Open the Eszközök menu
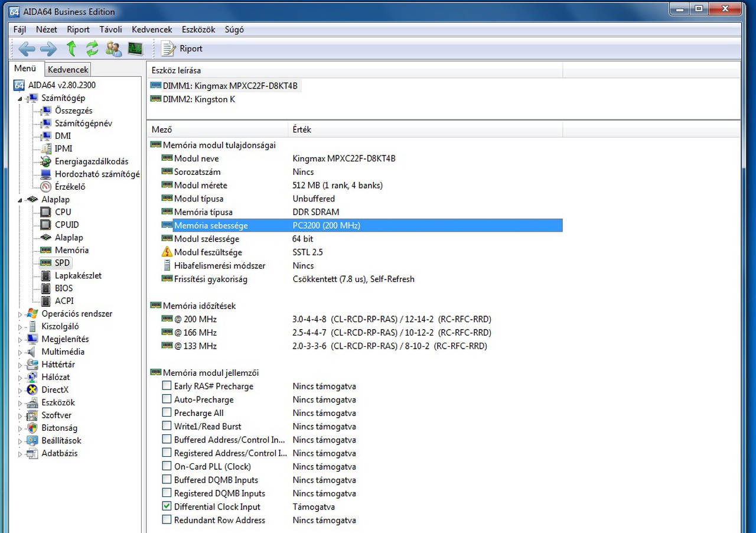The height and width of the screenshot is (533, 756). point(198,30)
